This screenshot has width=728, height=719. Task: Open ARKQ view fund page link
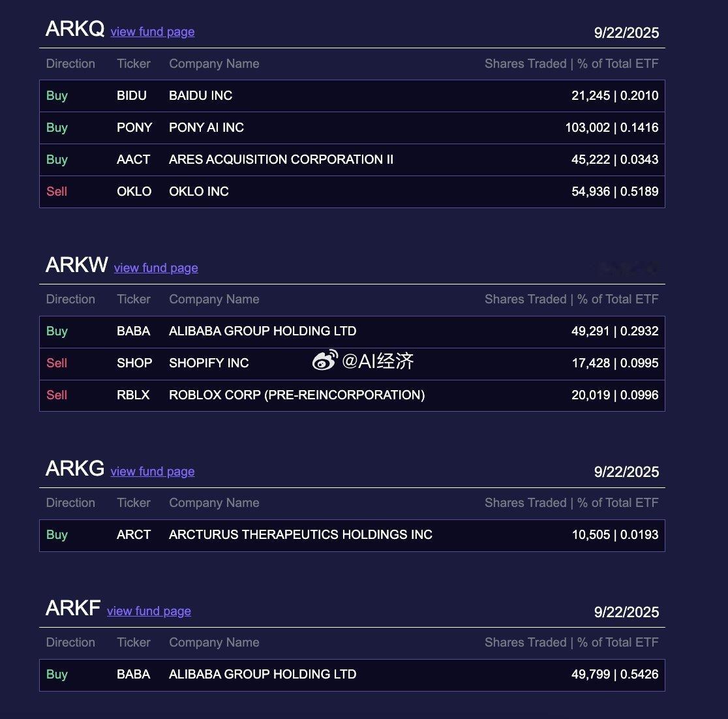[152, 32]
